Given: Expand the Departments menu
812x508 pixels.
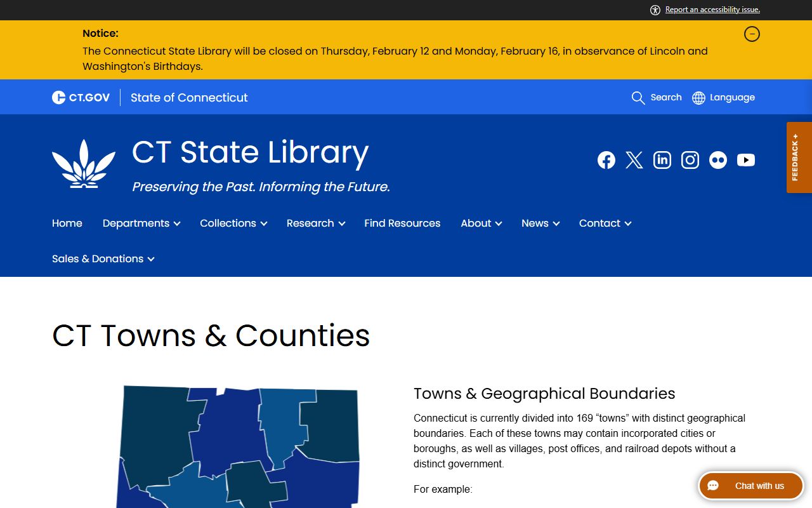Looking at the screenshot, I should pos(141,224).
